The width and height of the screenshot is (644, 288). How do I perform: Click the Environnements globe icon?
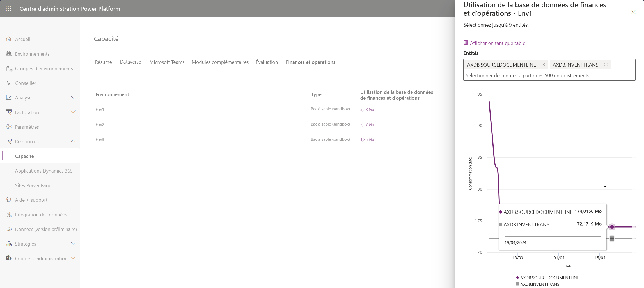pos(9,54)
